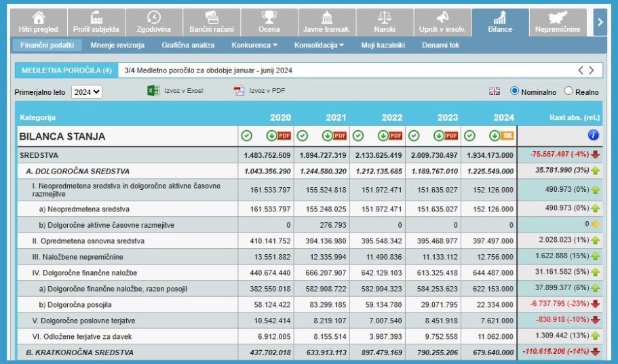Click the 2021 green check icon

coord(303,136)
